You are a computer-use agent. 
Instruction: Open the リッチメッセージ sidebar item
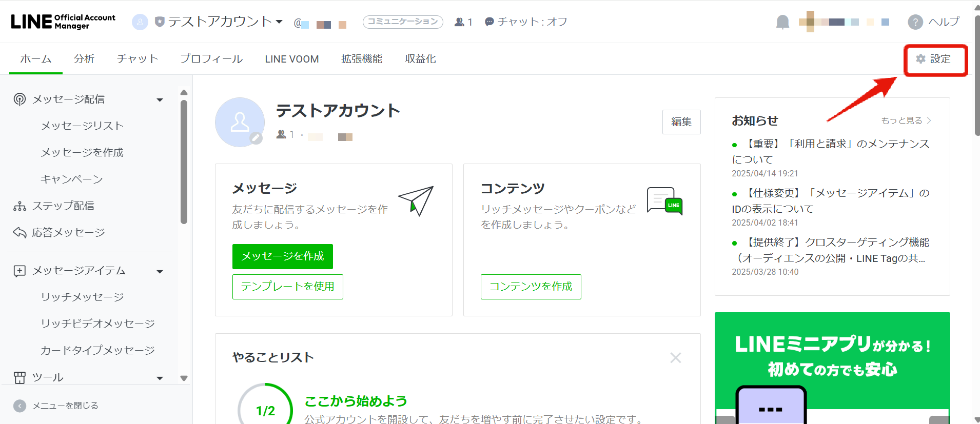tap(83, 297)
